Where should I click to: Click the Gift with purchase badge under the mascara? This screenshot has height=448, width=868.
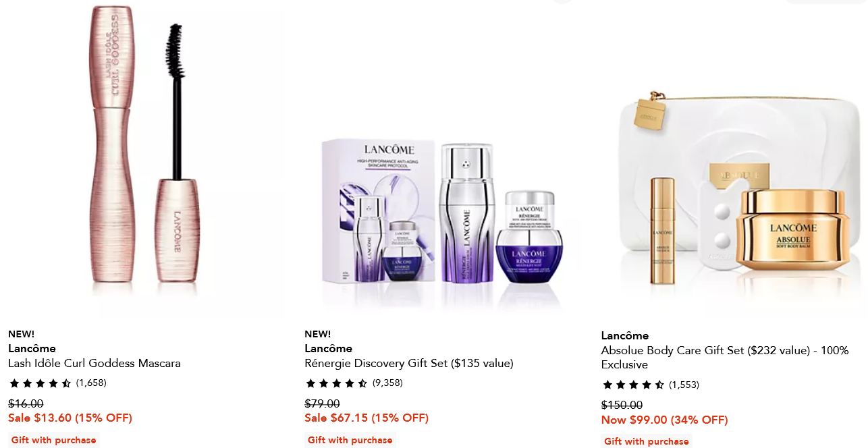pyautogui.click(x=53, y=440)
